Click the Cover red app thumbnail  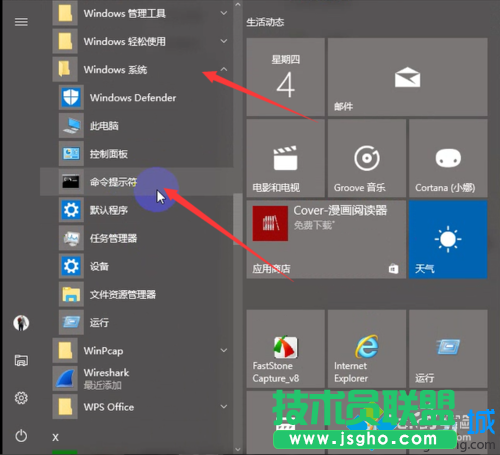click(270, 223)
